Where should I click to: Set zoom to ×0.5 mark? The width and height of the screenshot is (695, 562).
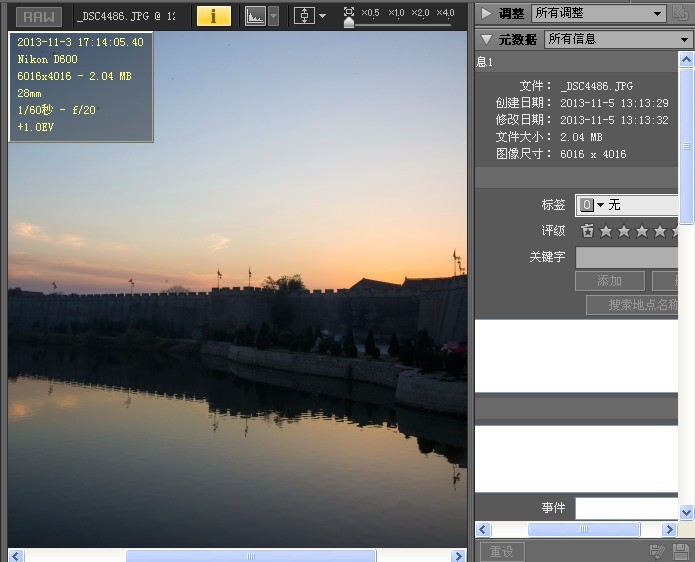[370, 13]
